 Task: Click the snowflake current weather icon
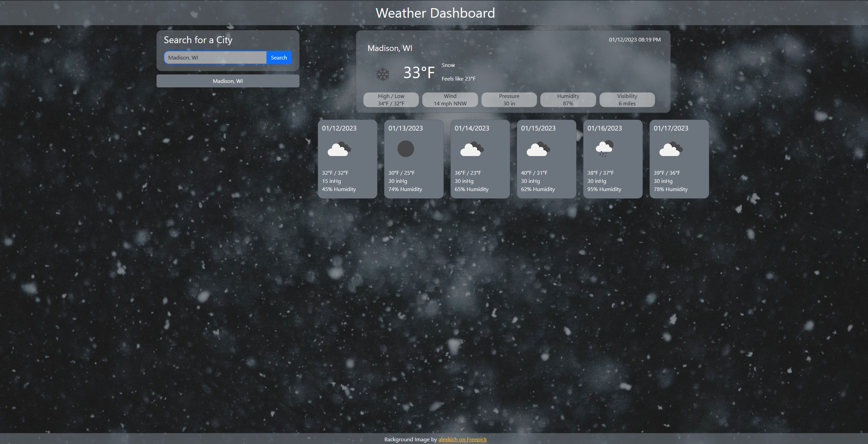[x=382, y=74]
